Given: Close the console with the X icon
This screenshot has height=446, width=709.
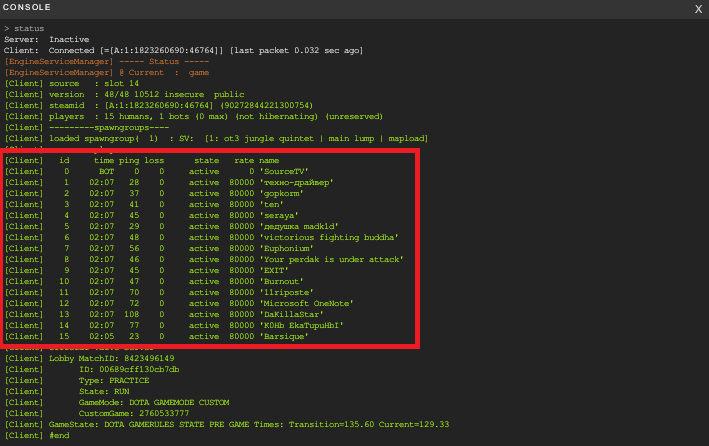Looking at the screenshot, I should 698,9.
